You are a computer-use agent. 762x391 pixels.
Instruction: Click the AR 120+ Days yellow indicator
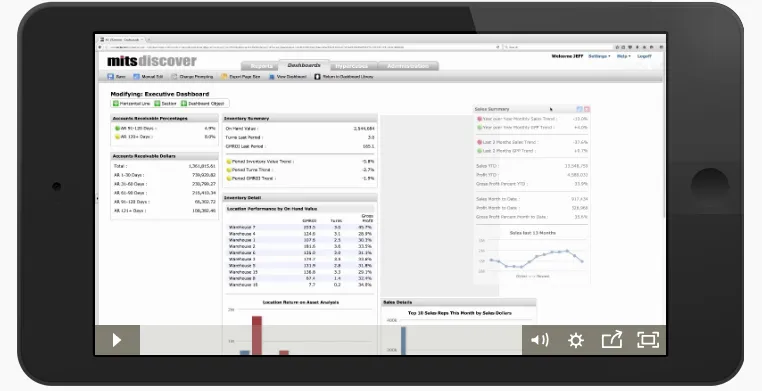click(x=117, y=137)
